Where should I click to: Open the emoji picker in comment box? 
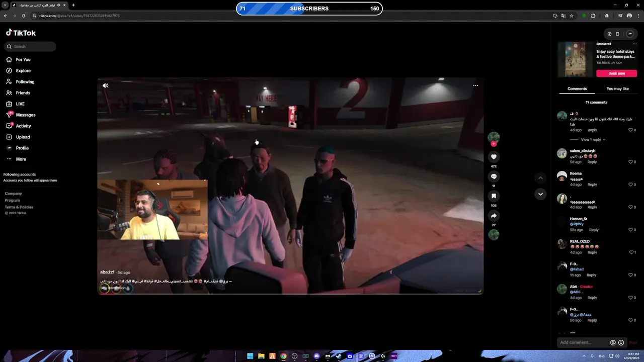point(621,343)
